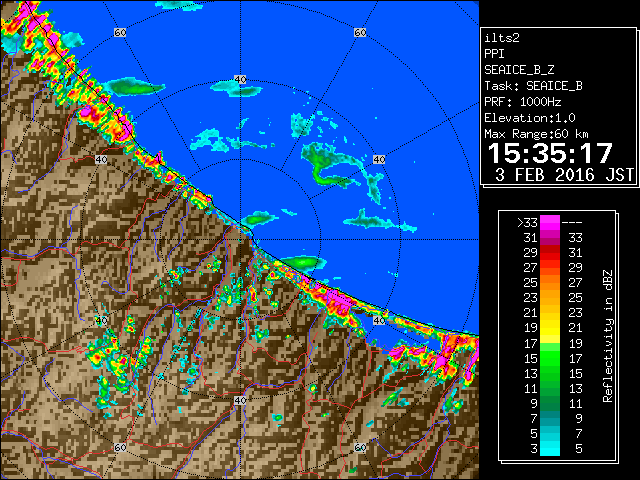
Task: Click the '40' range label near the southeast coast
Action: pos(379,320)
